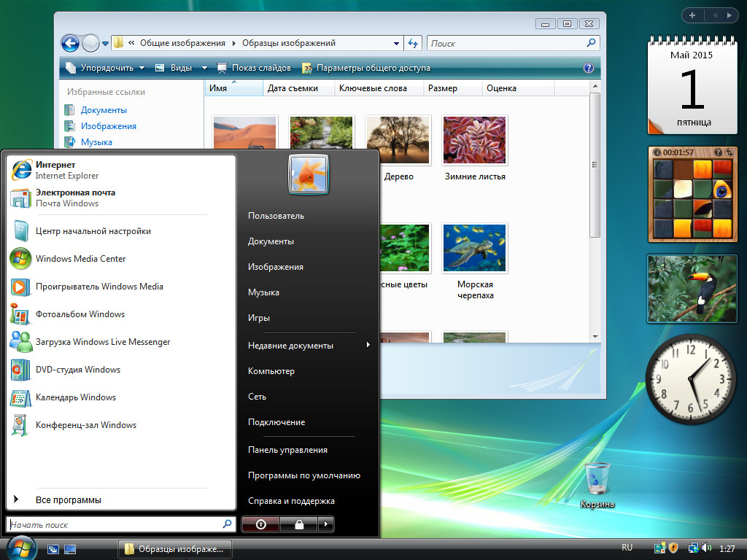The width and height of the screenshot is (747, 560).
Task: Click the network connection tray icon
Action: point(693,548)
